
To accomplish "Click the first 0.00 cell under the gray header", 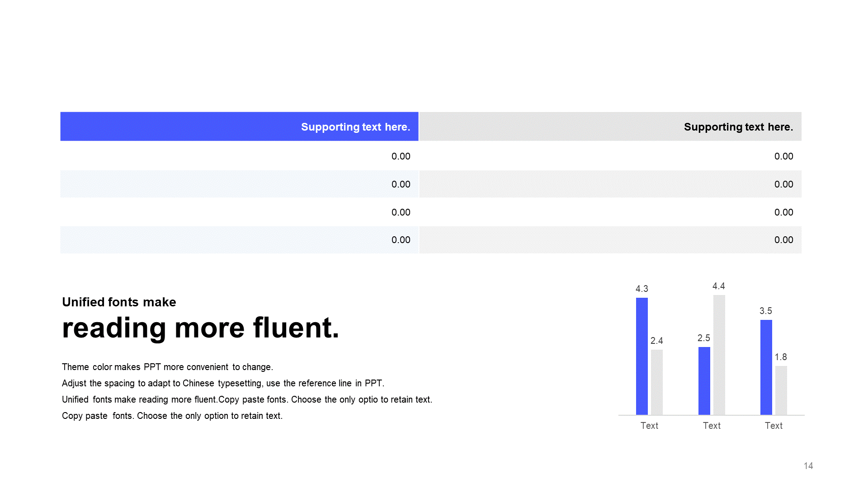I will click(610, 156).
